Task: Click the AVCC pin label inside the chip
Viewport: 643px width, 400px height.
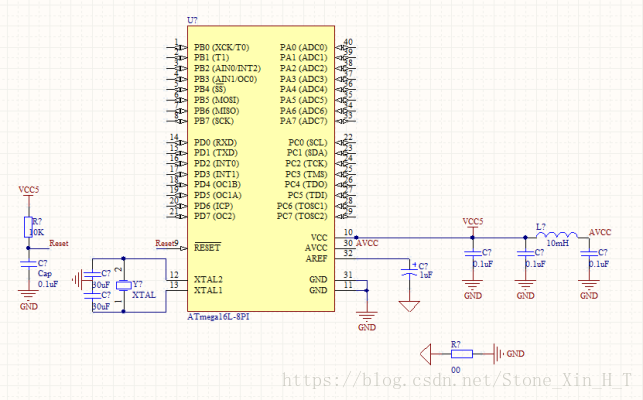Action: coord(316,248)
